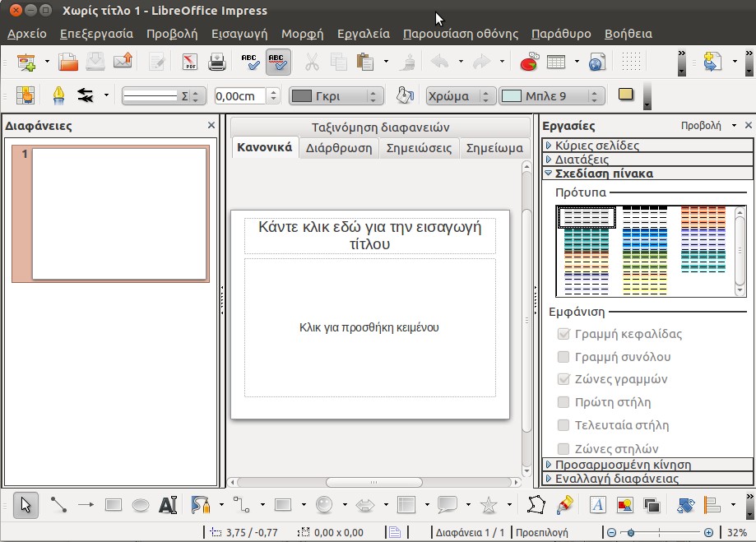The width and height of the screenshot is (756, 542).
Task: Insert a table using the table icon
Action: point(556,62)
